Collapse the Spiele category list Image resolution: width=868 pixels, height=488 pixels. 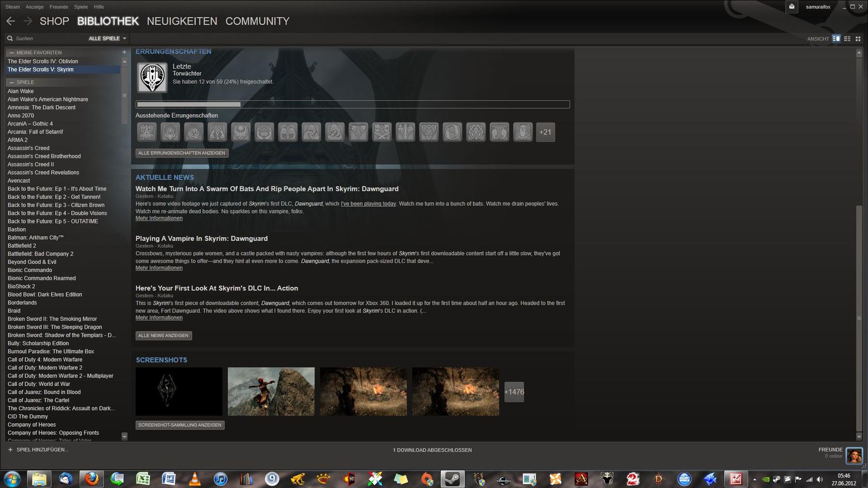(x=11, y=83)
